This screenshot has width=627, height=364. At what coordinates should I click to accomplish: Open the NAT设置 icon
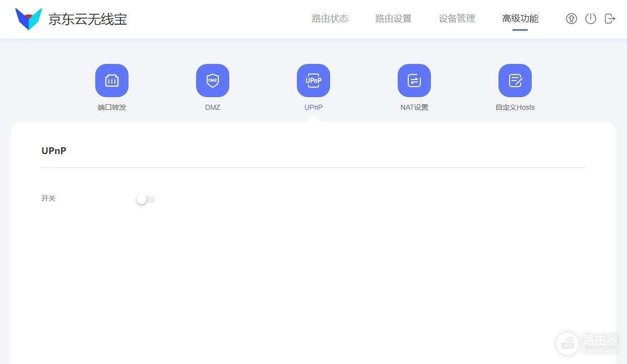tap(414, 81)
